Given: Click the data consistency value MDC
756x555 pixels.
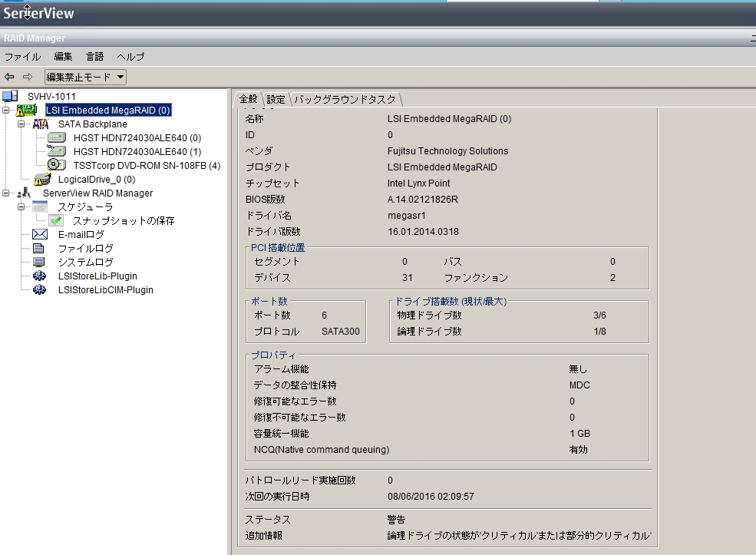Looking at the screenshot, I should [x=579, y=385].
